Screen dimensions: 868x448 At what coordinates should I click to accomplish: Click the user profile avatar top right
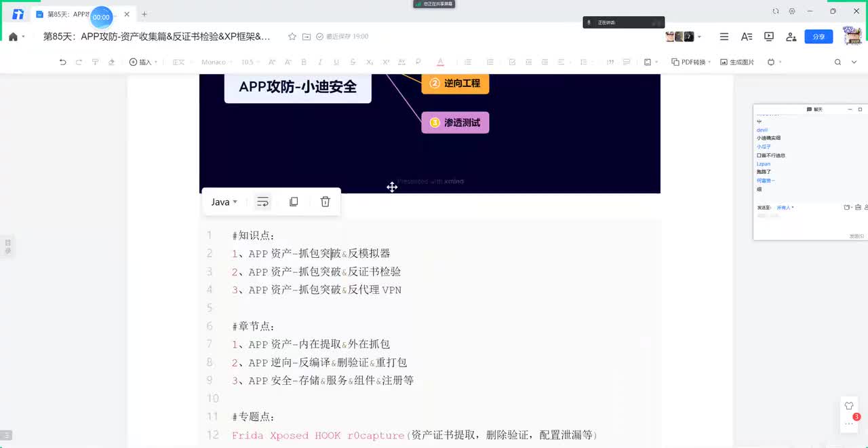852,36
